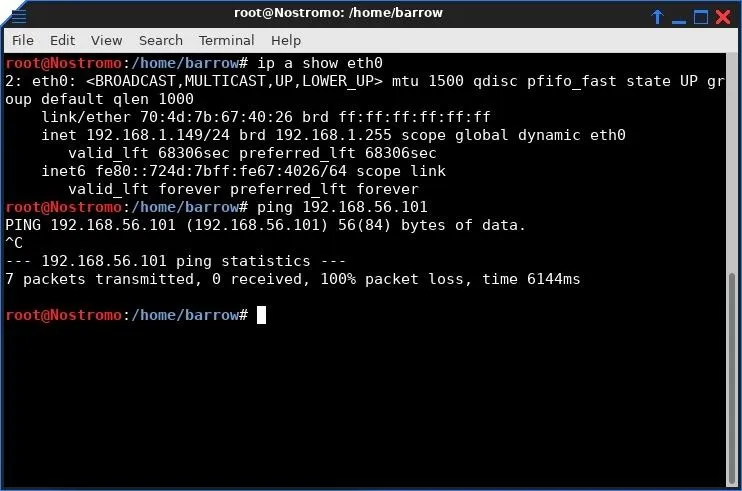Click 'valid_lft forever' text
Viewport: 742px width, 491px height.
(x=144, y=189)
